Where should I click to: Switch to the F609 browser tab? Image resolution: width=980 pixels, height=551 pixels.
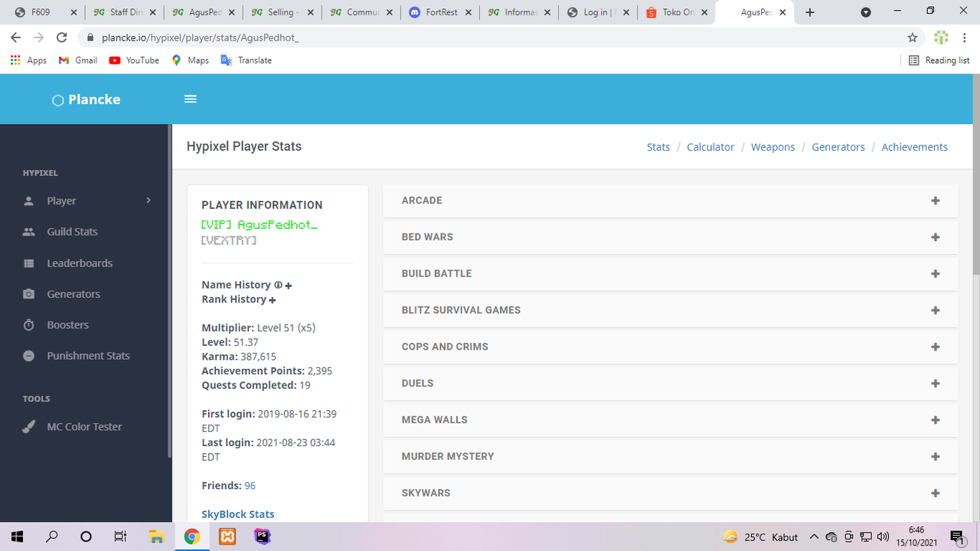[44, 12]
